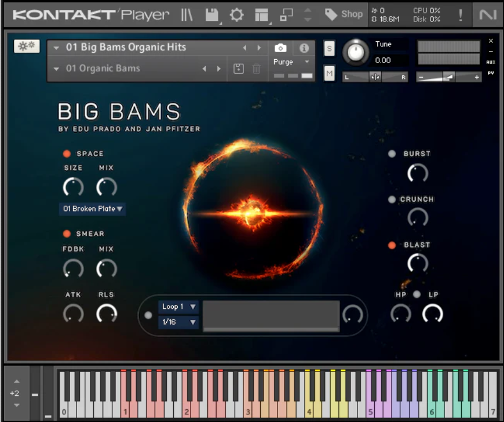Click the loop sequencer amount knob
Screen dimensions: 504x422
tap(353, 315)
